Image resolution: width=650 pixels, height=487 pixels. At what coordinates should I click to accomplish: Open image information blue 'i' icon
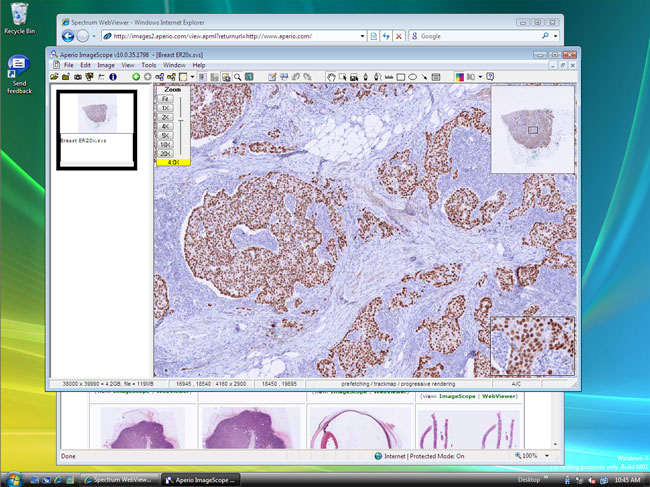coord(113,77)
